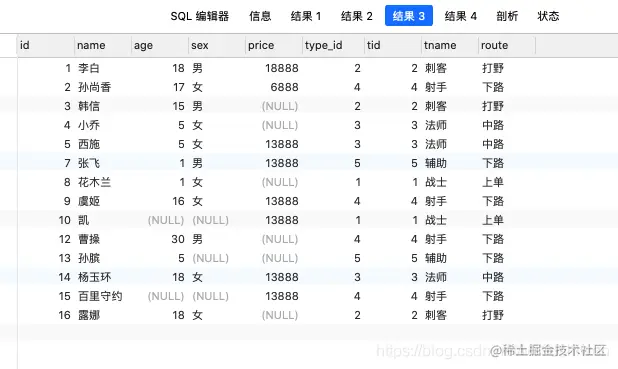Screen dimensions: 618x369
Task: Sort by the route column header
Action: [507, 45]
